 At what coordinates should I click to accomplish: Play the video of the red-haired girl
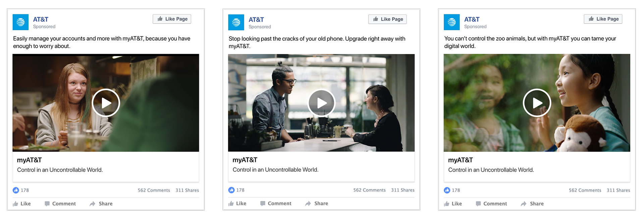pos(106,103)
